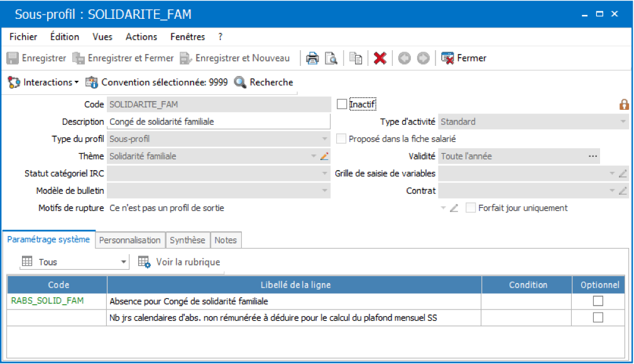Open print preview with magnifier icon
Image resolution: width=634 pixels, height=364 pixels.
click(x=331, y=58)
